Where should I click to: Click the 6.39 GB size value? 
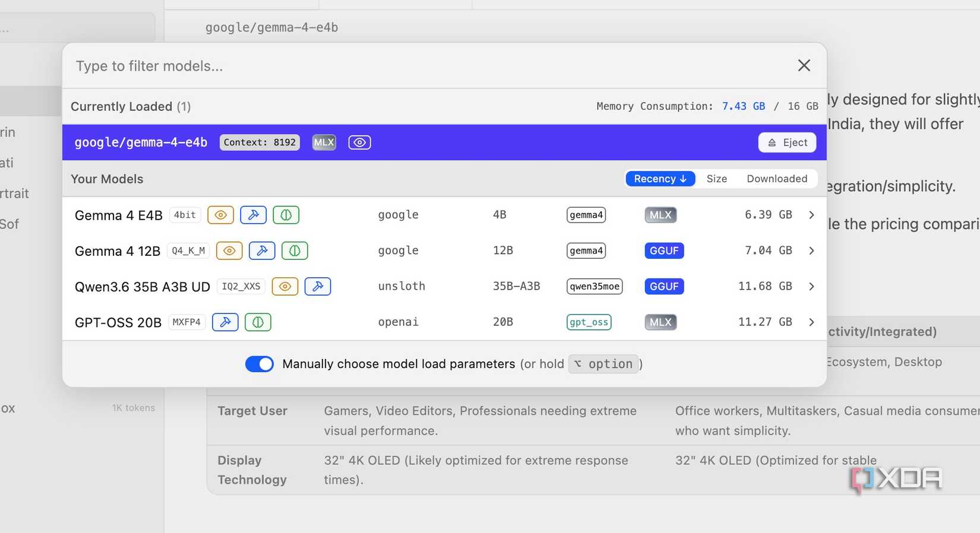769,215
